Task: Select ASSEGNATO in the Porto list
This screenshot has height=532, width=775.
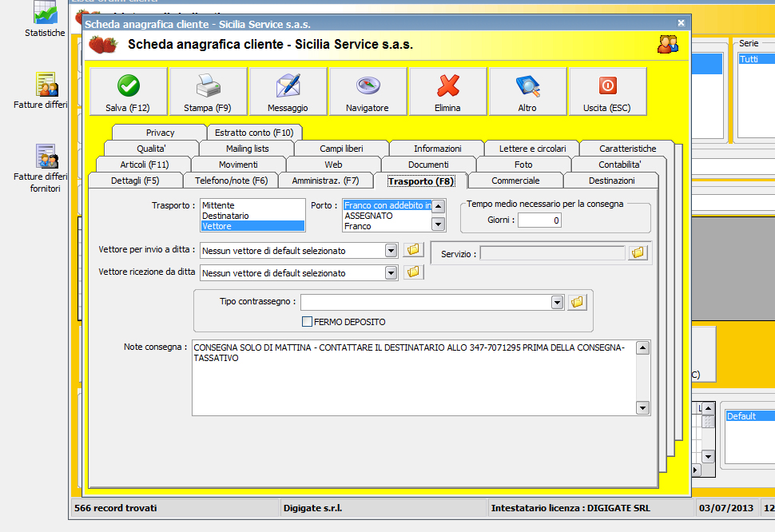Action: 387,216
